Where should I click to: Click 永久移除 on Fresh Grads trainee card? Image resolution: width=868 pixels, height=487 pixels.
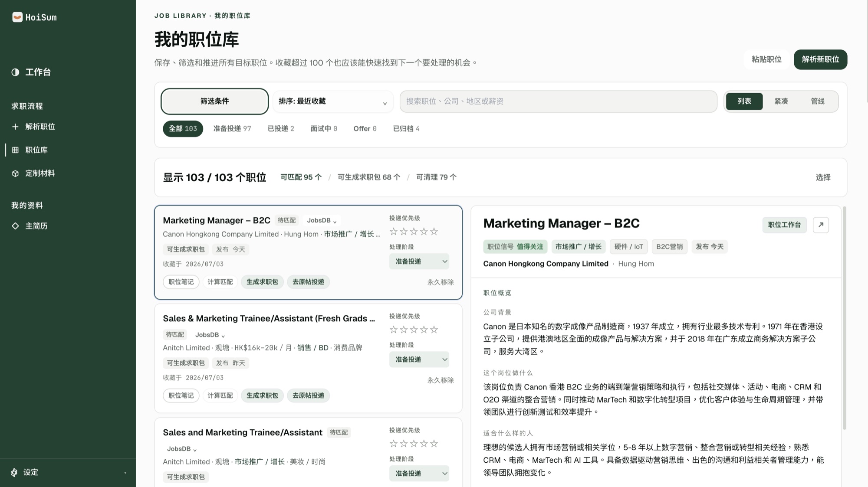coord(440,380)
